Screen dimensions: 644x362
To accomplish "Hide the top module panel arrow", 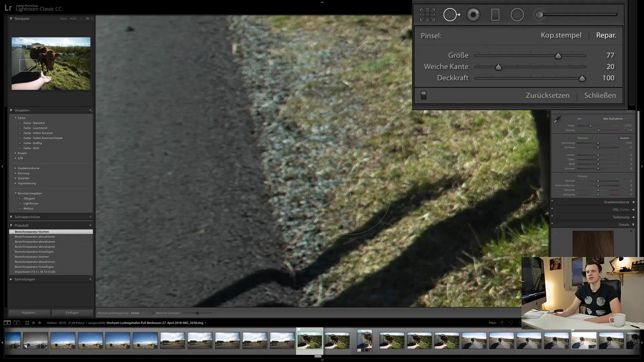I will point(322,2).
